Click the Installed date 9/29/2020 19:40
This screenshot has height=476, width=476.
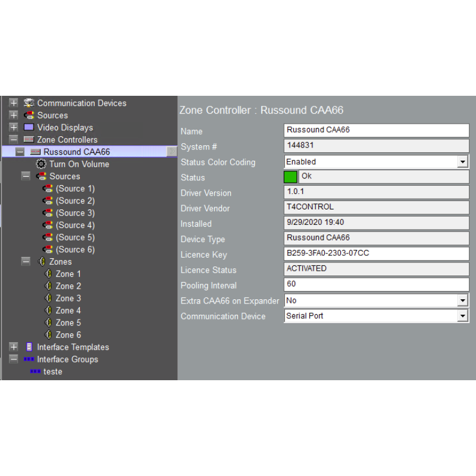pyautogui.click(x=377, y=223)
